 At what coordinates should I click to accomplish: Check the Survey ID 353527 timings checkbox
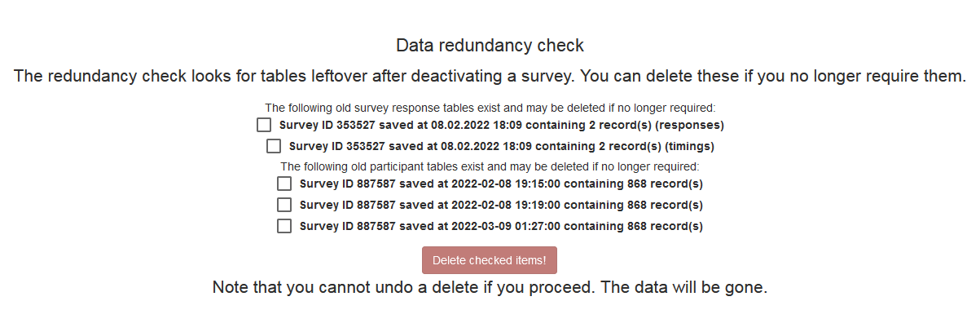point(274,147)
